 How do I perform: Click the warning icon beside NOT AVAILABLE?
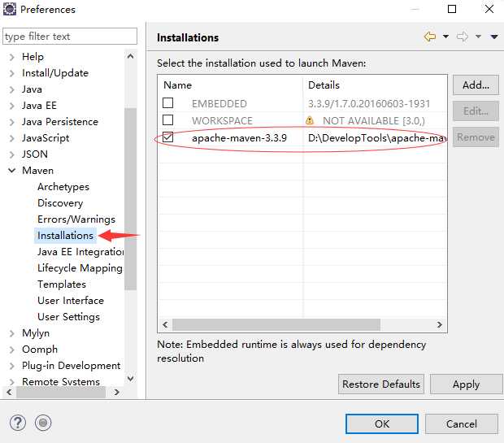point(310,120)
